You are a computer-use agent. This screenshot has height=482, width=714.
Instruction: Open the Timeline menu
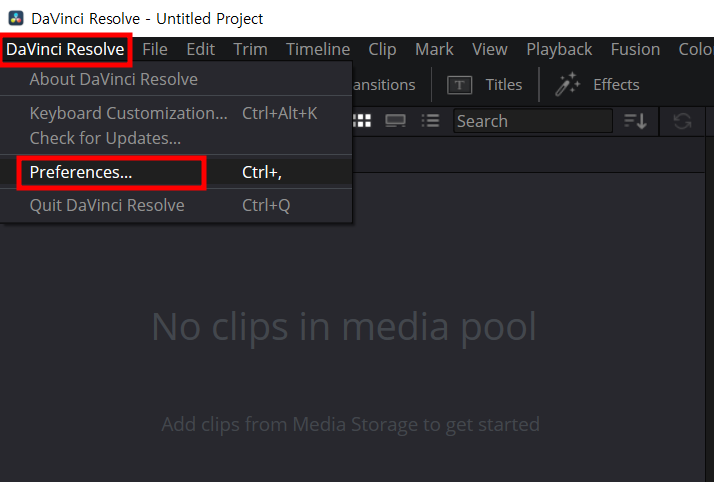tap(318, 49)
